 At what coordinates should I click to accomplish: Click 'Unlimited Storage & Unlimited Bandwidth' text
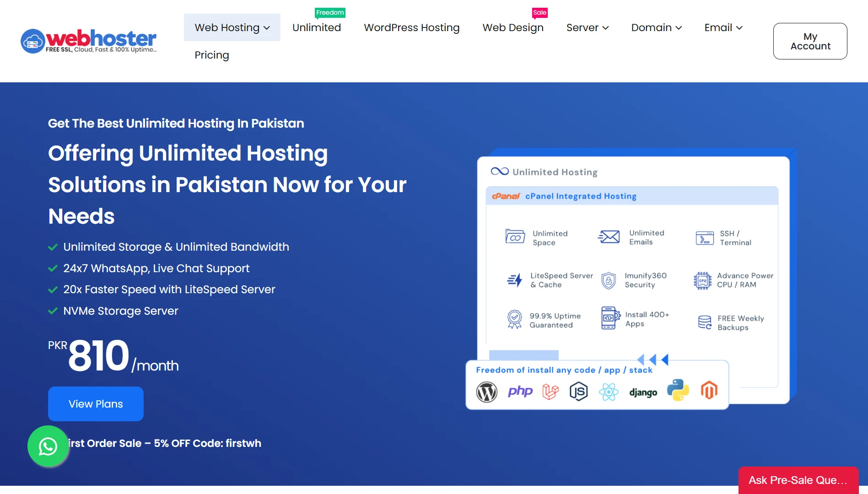(176, 247)
